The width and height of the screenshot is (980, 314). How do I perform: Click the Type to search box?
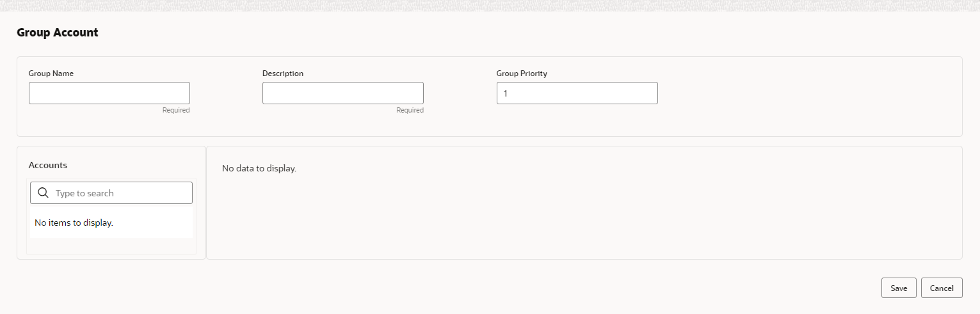(111, 193)
